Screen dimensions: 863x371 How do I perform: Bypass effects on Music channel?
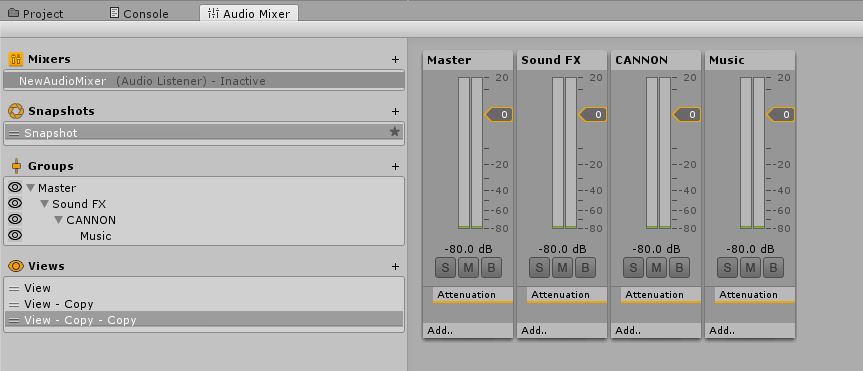tap(773, 268)
